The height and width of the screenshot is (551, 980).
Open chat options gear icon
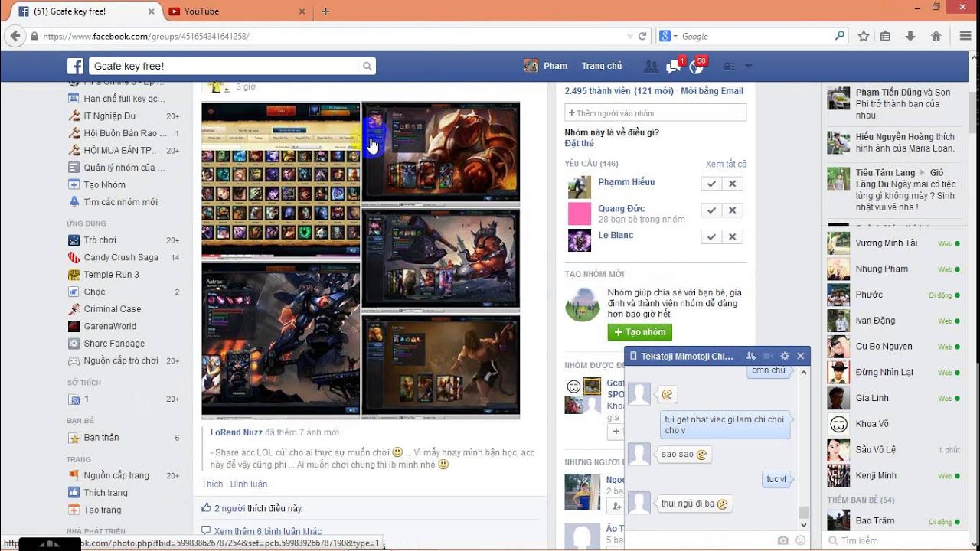click(x=785, y=356)
